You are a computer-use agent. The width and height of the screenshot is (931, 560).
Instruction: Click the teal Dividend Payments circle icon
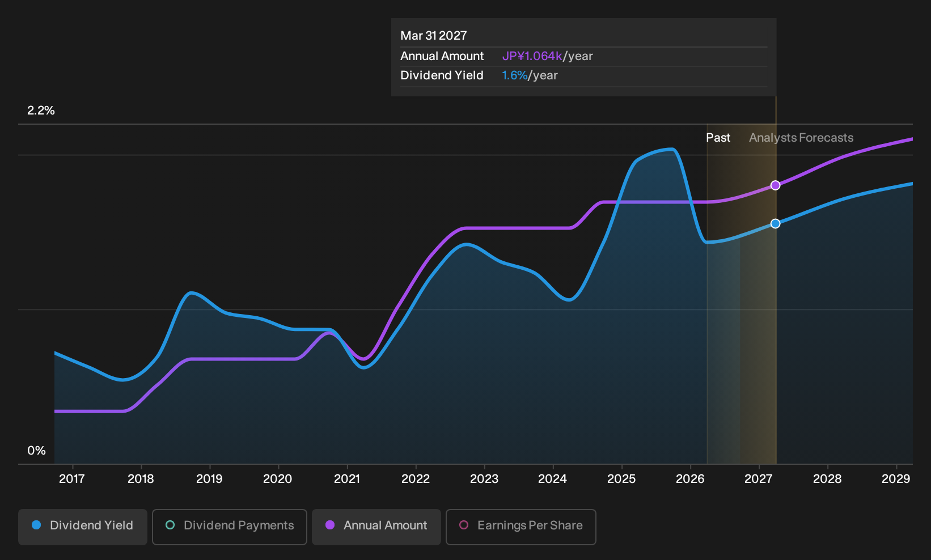(170, 525)
